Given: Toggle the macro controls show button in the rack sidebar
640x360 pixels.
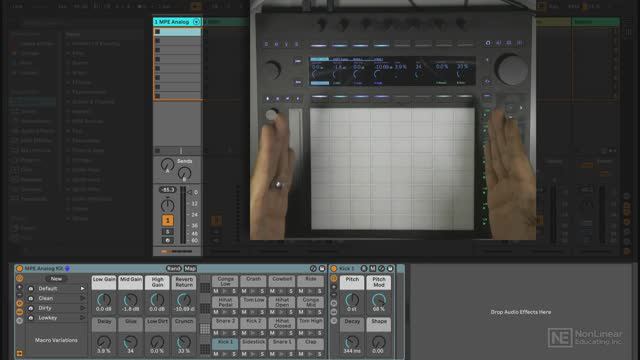Looking at the screenshot, I should (x=19, y=279).
